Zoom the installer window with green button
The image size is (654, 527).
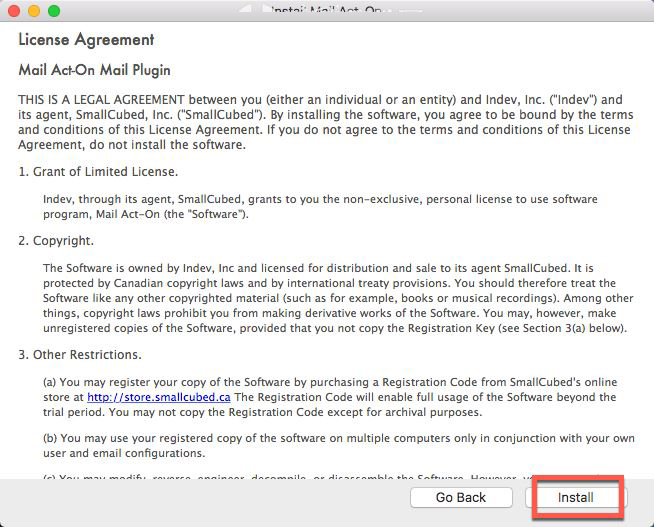click(54, 10)
